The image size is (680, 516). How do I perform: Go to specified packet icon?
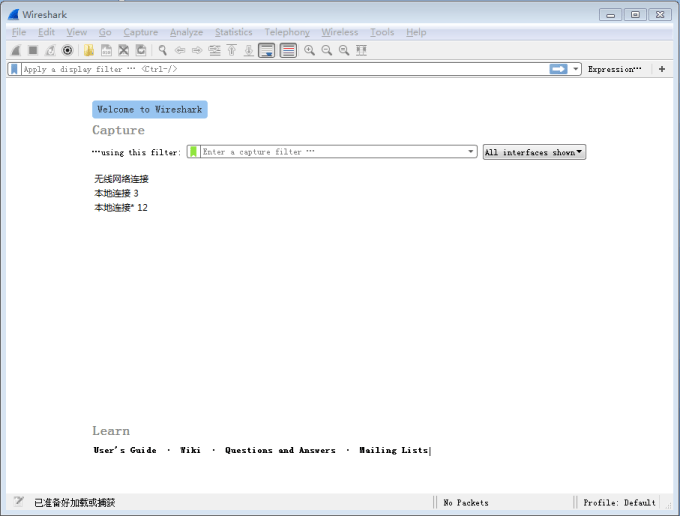point(214,50)
